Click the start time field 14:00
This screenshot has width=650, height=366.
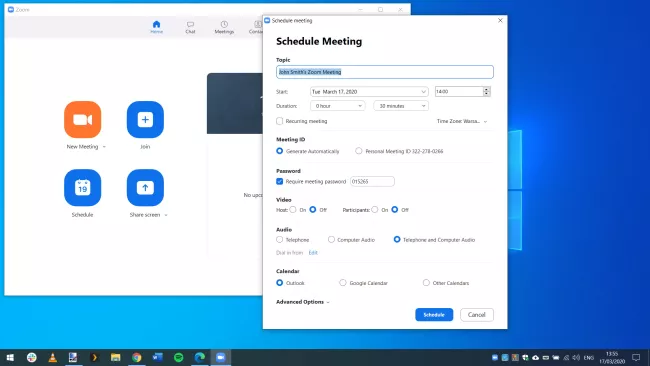point(459,92)
